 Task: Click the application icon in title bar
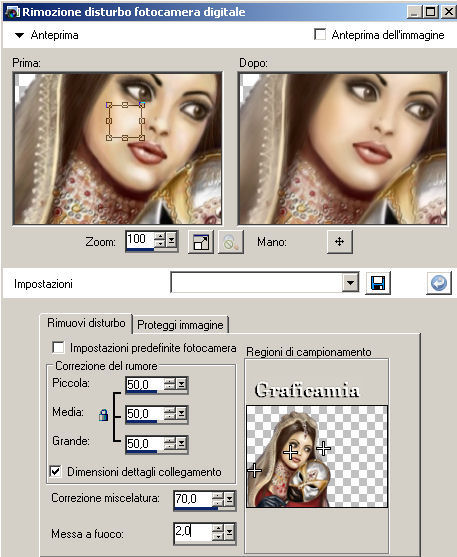(x=12, y=12)
